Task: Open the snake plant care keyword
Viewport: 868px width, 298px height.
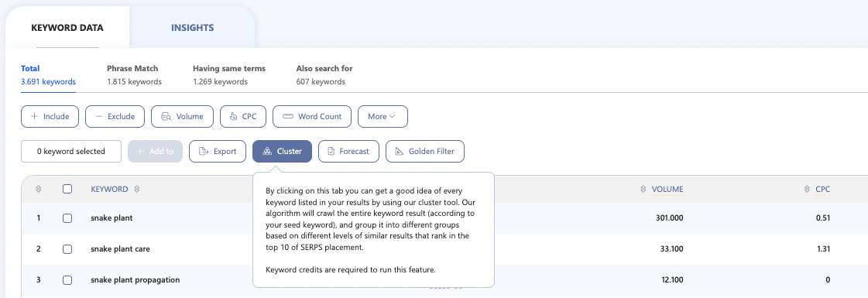Action: (121, 249)
